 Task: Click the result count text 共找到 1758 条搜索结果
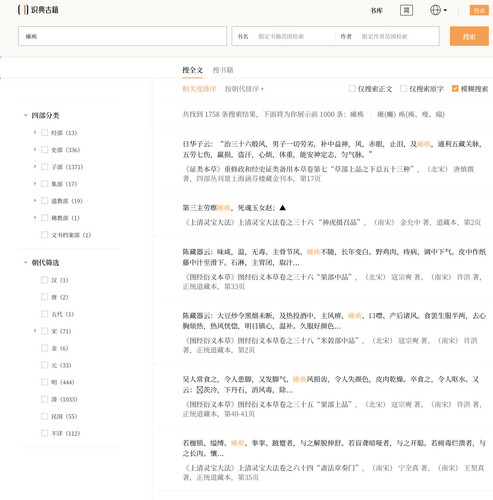(220, 114)
